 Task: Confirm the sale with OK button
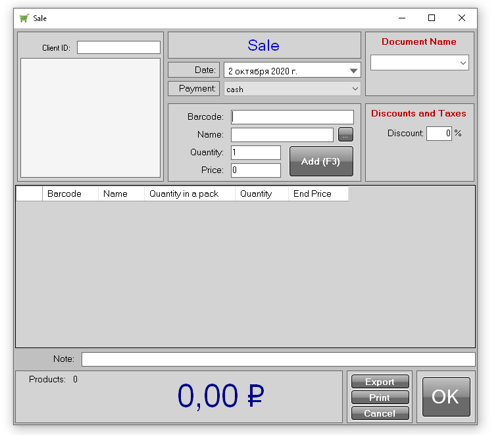pos(446,397)
